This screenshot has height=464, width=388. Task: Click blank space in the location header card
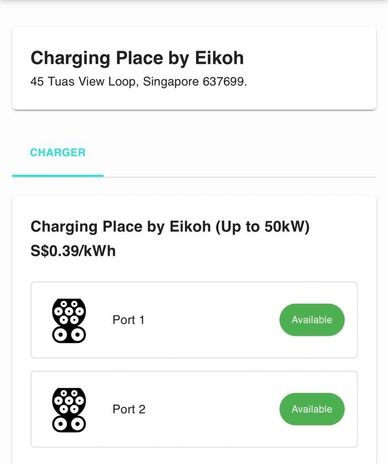(x=310, y=68)
